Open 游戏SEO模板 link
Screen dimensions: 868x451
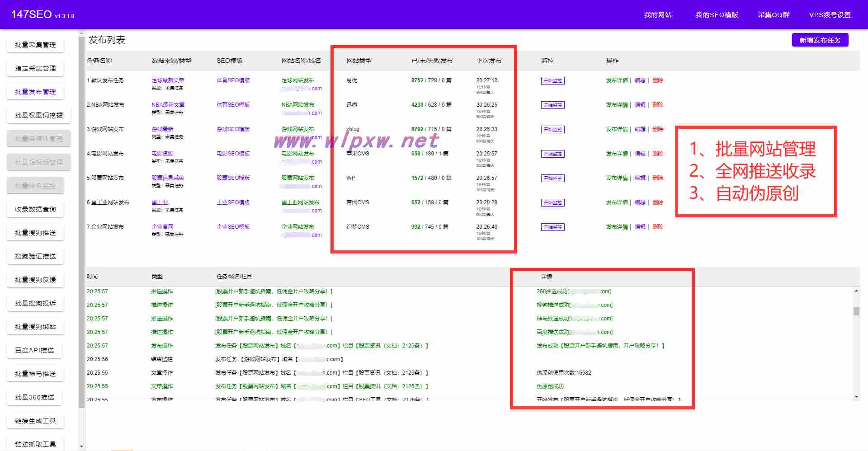[233, 129]
